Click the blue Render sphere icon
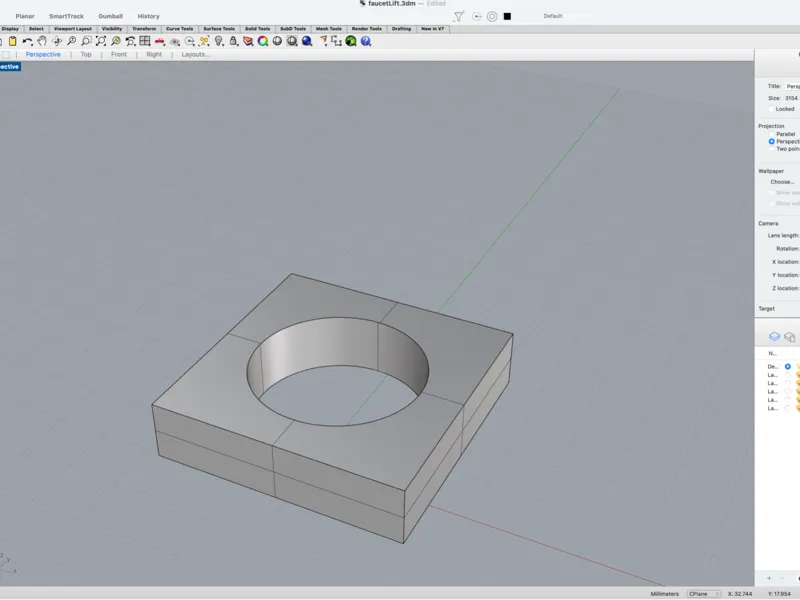Image resolution: width=800 pixels, height=600 pixels. pyautogui.click(x=307, y=41)
